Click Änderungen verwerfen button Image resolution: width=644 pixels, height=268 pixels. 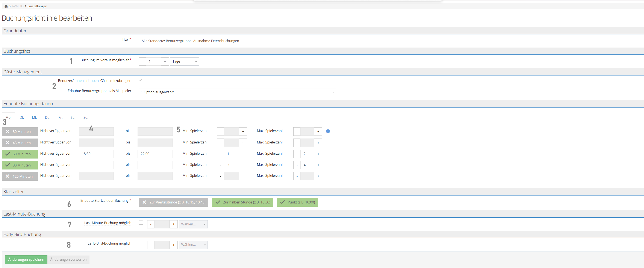coord(68,259)
